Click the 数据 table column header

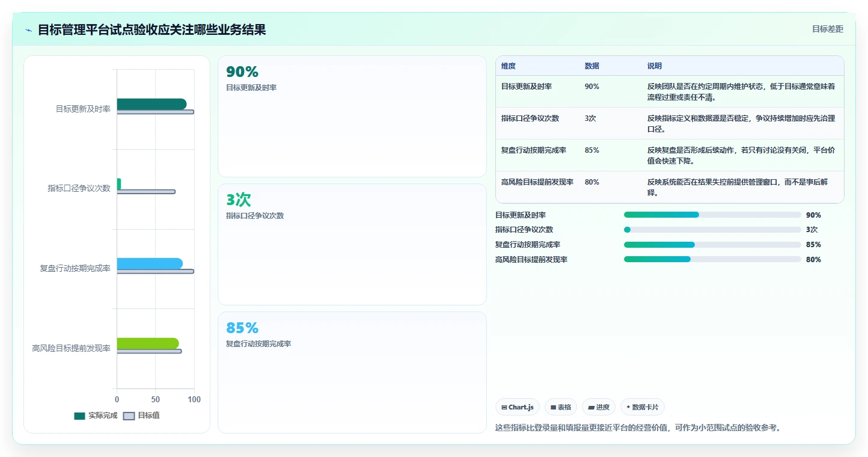click(591, 66)
